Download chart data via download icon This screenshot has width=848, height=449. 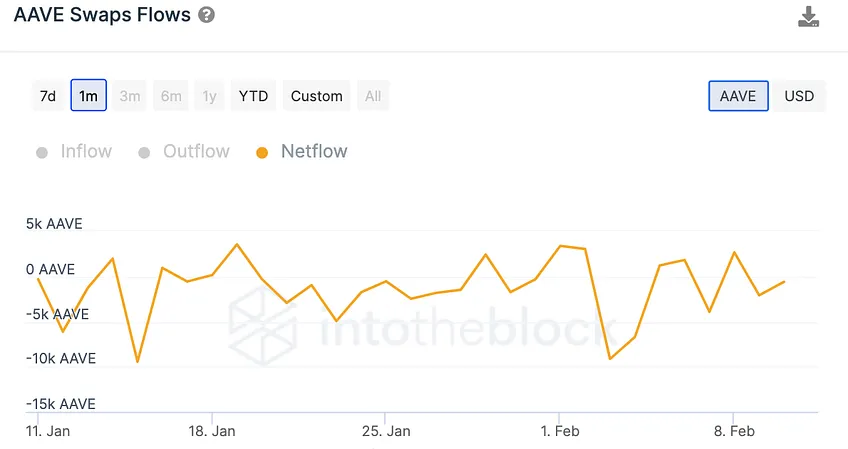tap(808, 17)
